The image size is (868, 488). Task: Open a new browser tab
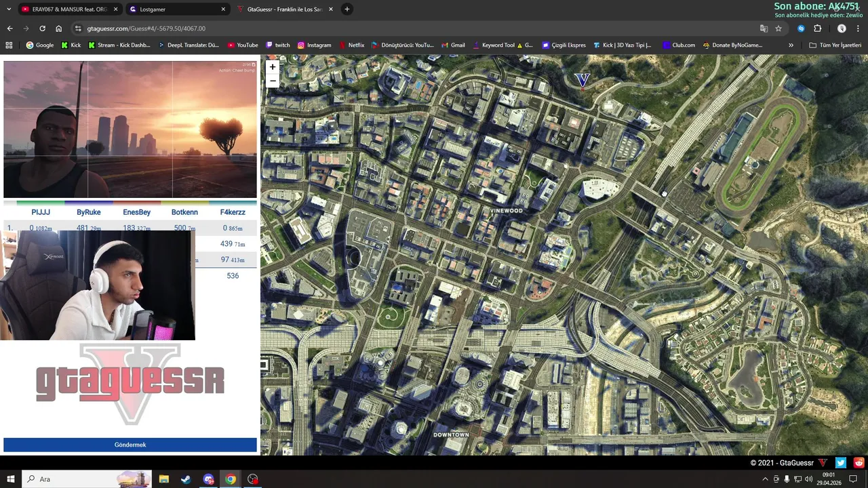347,9
